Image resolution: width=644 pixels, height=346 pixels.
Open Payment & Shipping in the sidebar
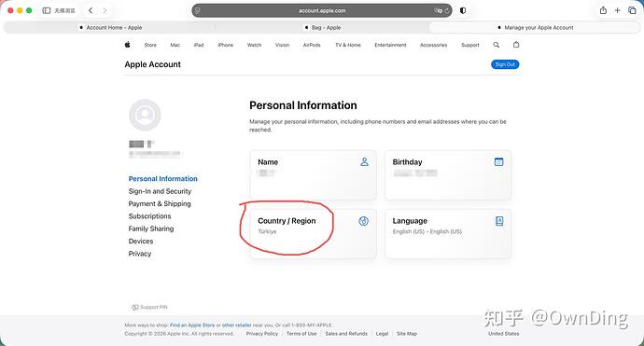coord(160,203)
